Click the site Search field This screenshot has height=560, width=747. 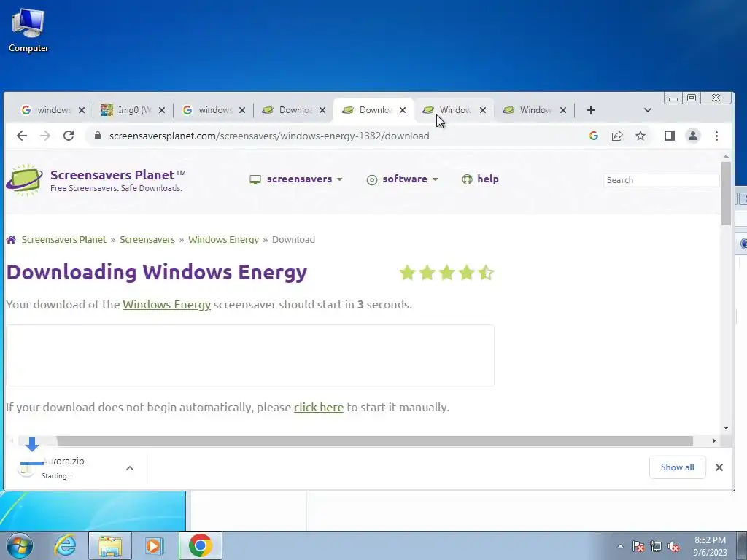tap(661, 180)
